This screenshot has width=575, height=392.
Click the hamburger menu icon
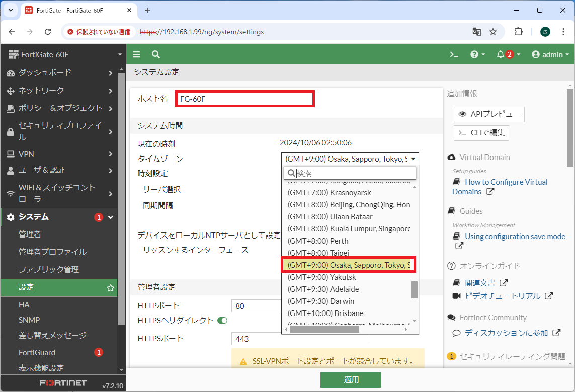pyautogui.click(x=136, y=54)
